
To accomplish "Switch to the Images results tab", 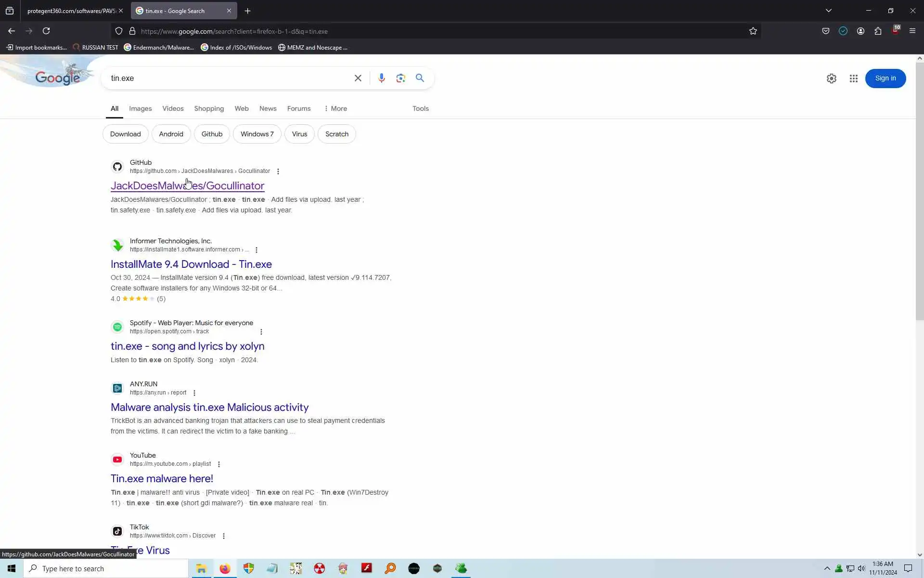I will coord(140,109).
